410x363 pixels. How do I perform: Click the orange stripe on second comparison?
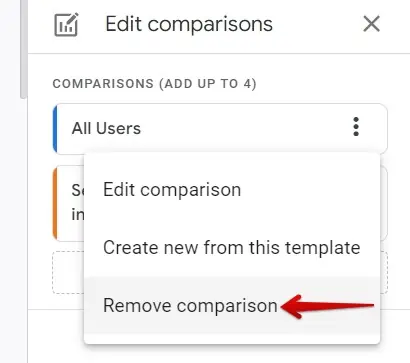55,203
